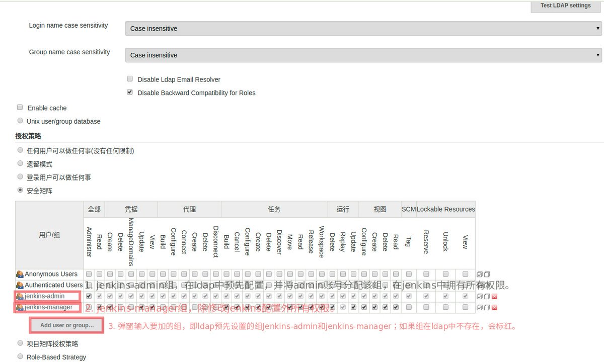This screenshot has height=364, width=604.
Task: Open Group name case sensitivity dropdown
Action: tap(363, 55)
